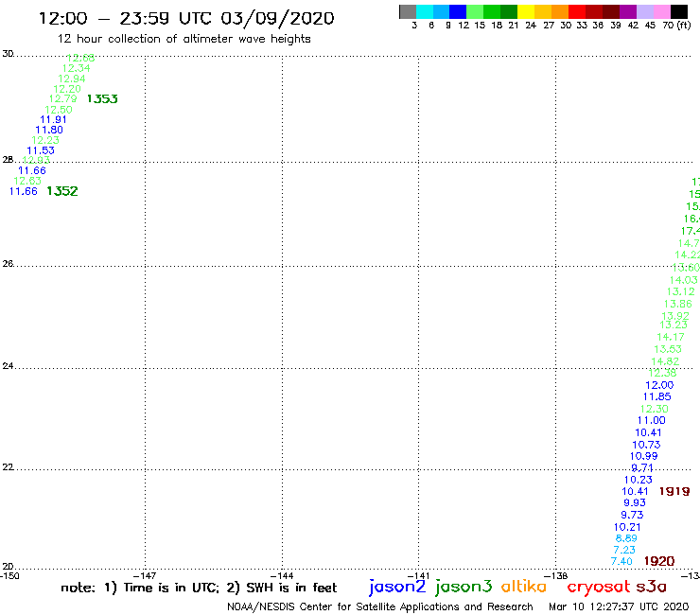Click the s3a satellite label

[x=651, y=587]
